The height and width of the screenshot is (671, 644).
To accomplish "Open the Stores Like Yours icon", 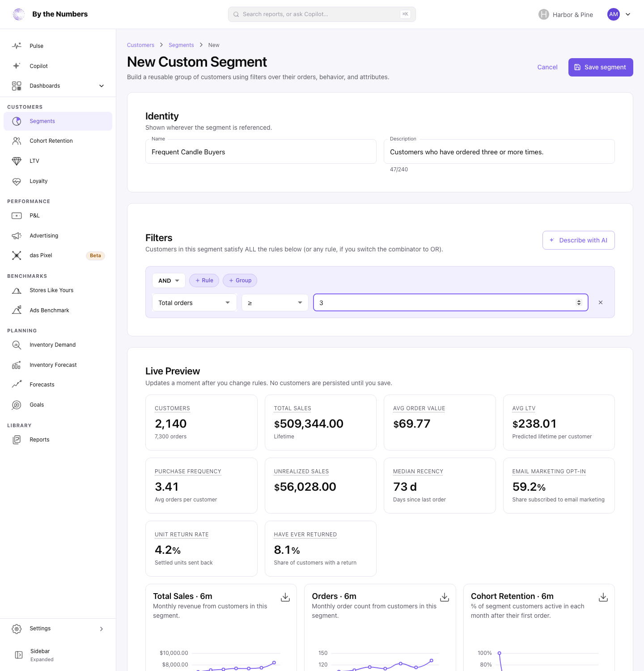I will 17,290.
